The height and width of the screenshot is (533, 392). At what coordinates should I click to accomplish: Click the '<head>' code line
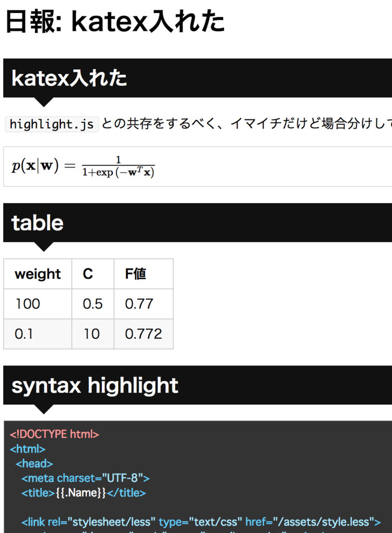34,463
